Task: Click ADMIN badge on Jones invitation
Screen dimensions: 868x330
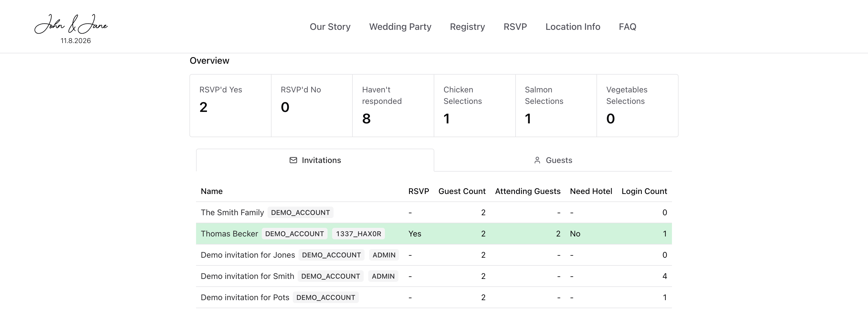Action: coord(384,255)
